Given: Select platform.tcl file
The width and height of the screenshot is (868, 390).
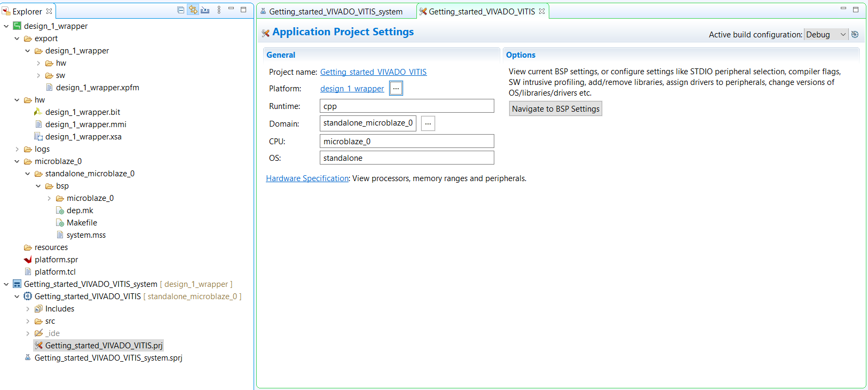Looking at the screenshot, I should pyautogui.click(x=55, y=272).
